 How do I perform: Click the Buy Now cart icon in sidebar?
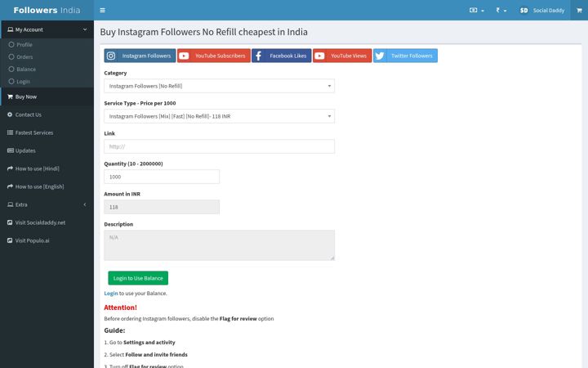point(10,96)
